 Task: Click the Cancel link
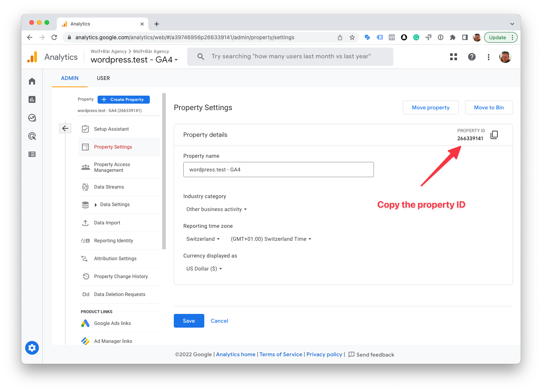click(220, 321)
